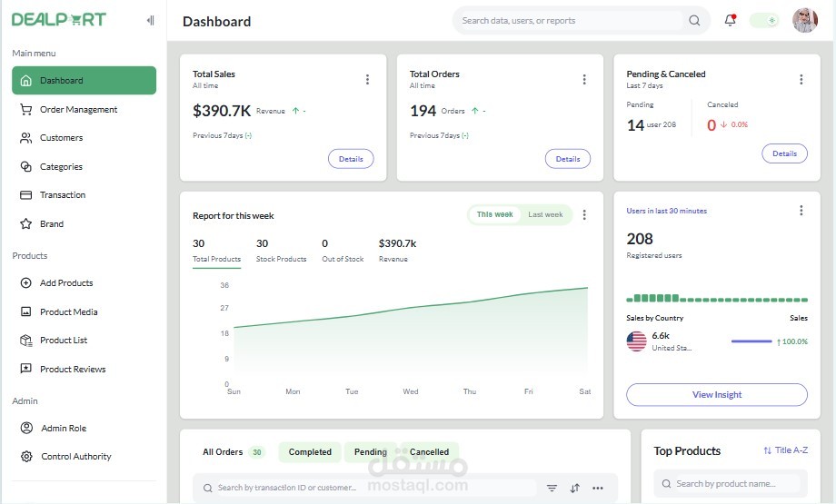This screenshot has width=836, height=504.
Task: Toggle the light/dark theme switch
Action: (x=764, y=21)
